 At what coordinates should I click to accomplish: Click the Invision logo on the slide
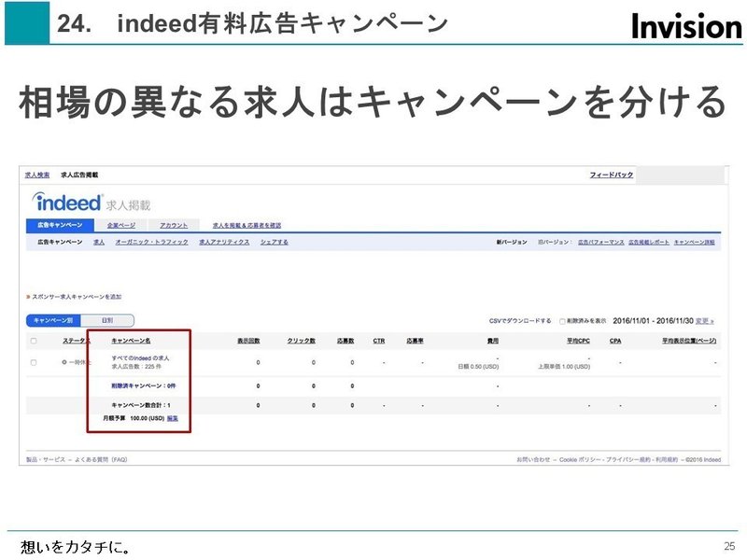686,26
